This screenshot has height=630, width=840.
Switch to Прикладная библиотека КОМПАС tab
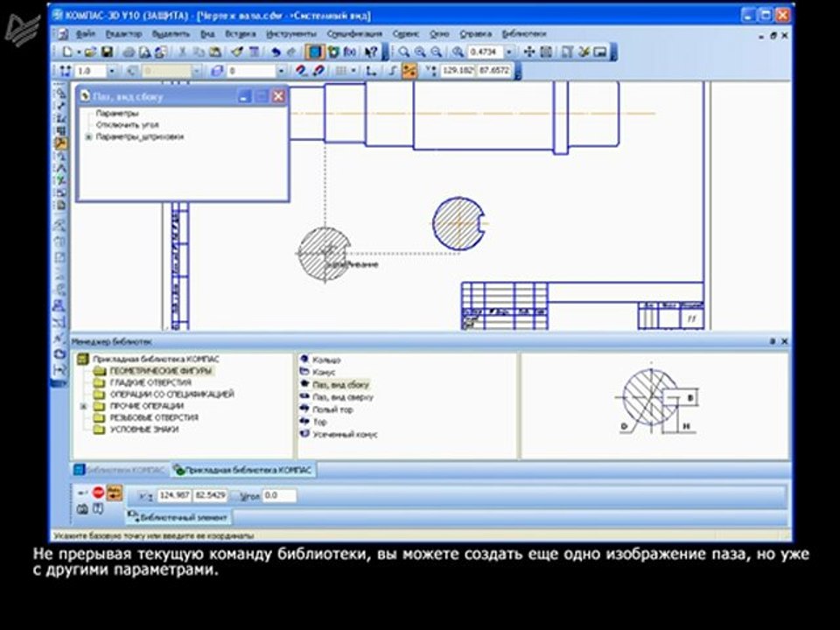tap(242, 470)
